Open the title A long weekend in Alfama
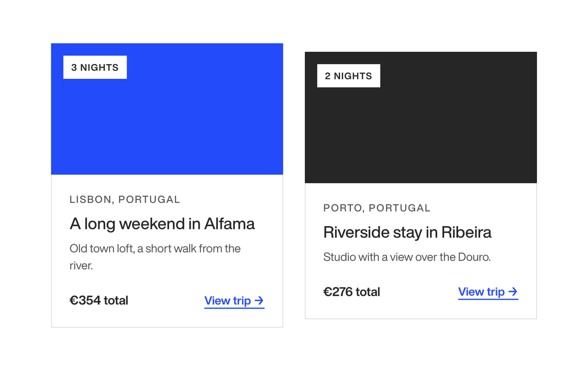Viewport: 588px width, 371px height. pyautogui.click(x=162, y=224)
